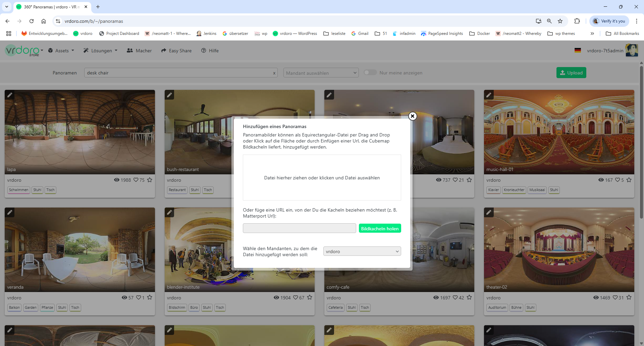Screen dimensions: 644x346
Task: Star the veranda panorama
Action: tap(150, 298)
